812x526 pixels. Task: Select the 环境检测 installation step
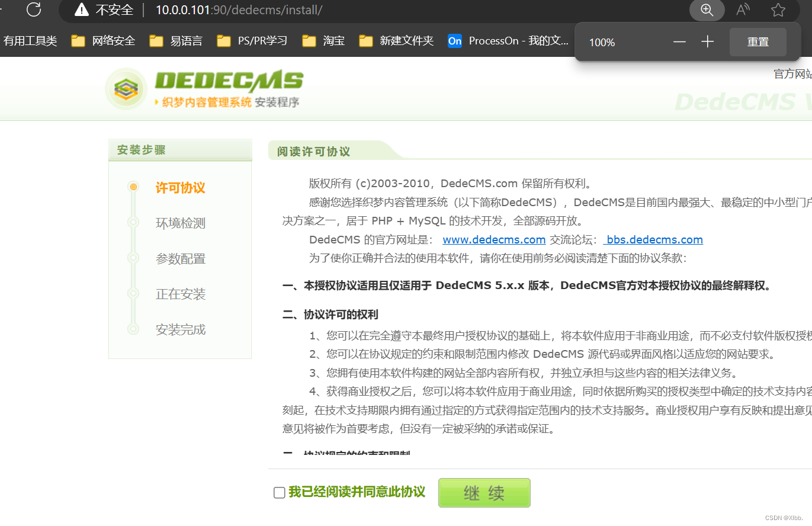(x=180, y=223)
